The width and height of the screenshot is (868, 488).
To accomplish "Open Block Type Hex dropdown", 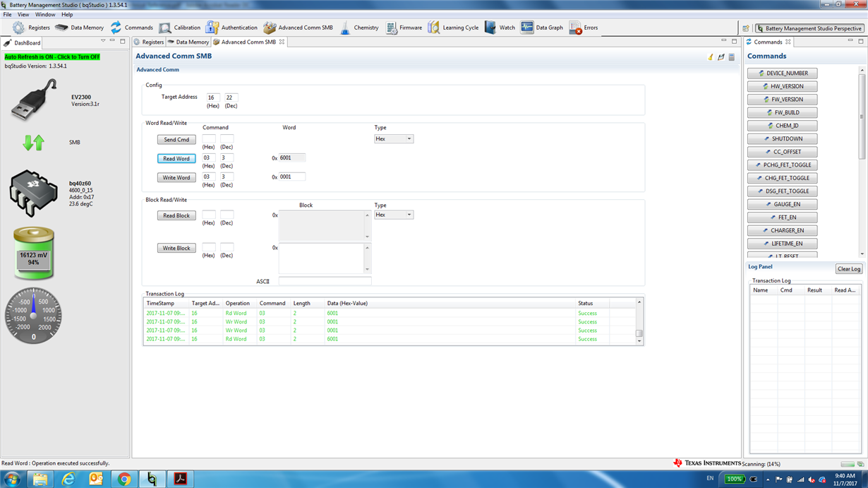I will (394, 215).
